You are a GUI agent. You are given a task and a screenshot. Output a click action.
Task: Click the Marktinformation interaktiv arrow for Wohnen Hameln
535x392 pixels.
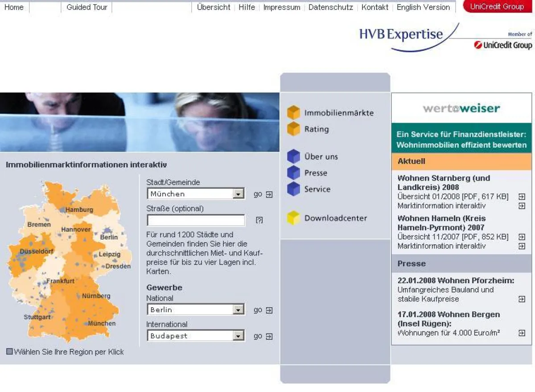[x=522, y=246]
